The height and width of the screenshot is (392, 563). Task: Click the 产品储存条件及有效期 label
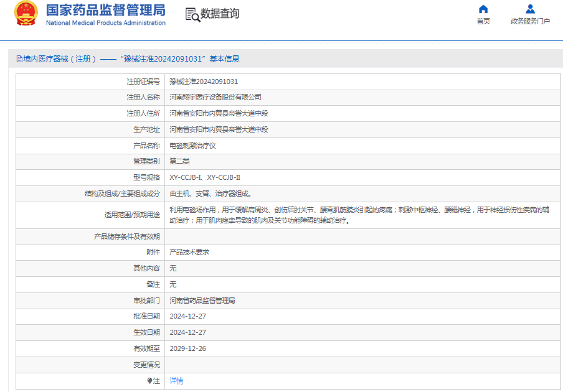127,236
